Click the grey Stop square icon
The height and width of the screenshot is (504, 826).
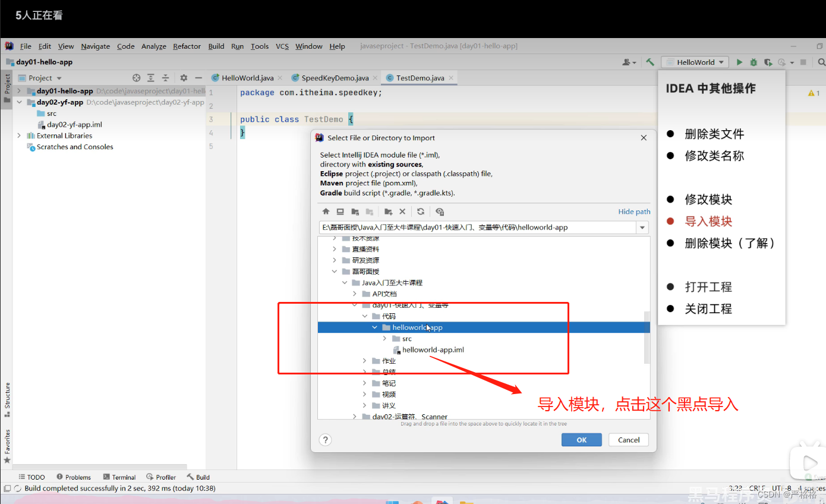[x=803, y=62]
